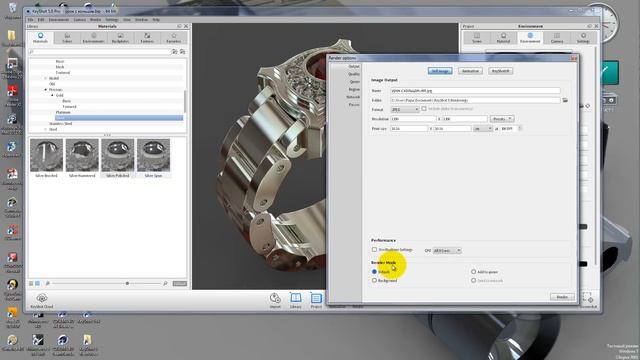Viewport: 640px width, 360px height.
Task: Open the Quality section in Render options
Action: [x=353, y=74]
